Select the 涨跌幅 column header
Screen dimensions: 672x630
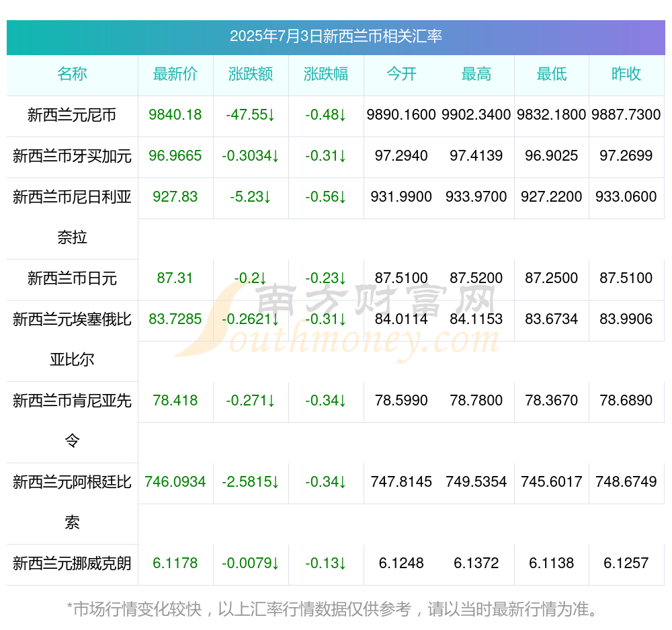coord(326,74)
